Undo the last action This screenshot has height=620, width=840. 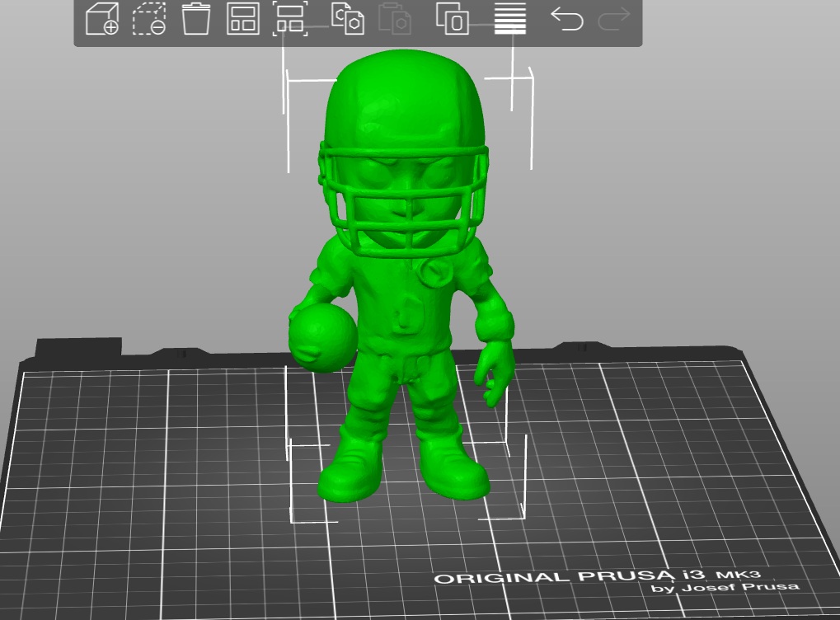click(x=567, y=19)
